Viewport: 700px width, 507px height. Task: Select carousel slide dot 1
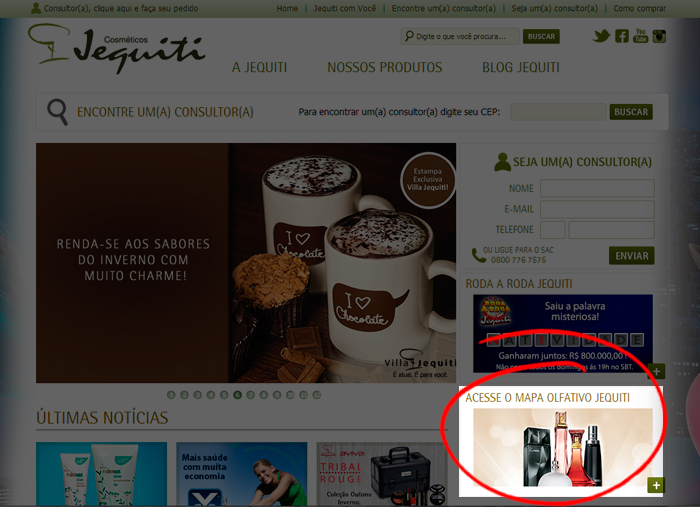click(171, 395)
